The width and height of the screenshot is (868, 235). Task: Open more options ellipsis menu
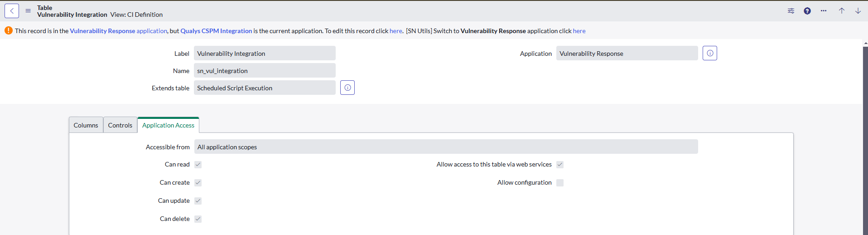(824, 11)
